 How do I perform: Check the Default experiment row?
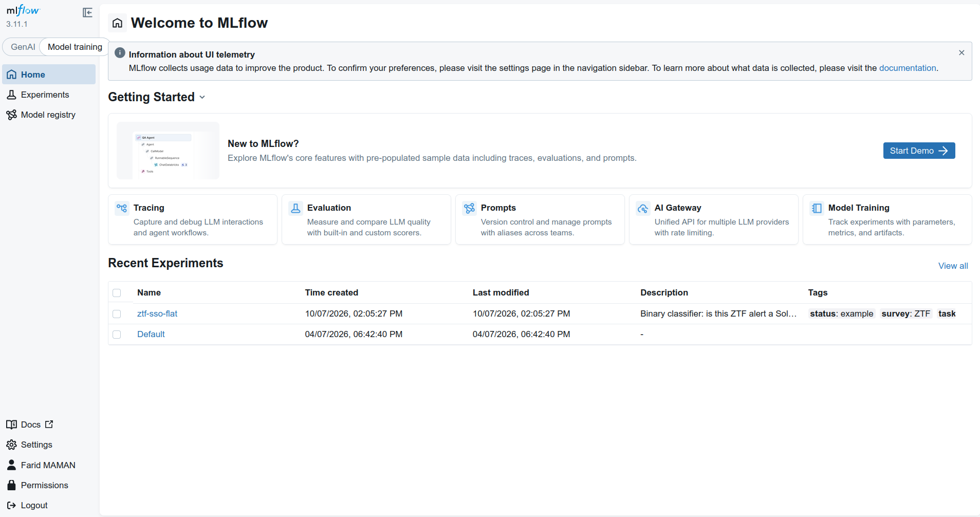pyautogui.click(x=117, y=335)
